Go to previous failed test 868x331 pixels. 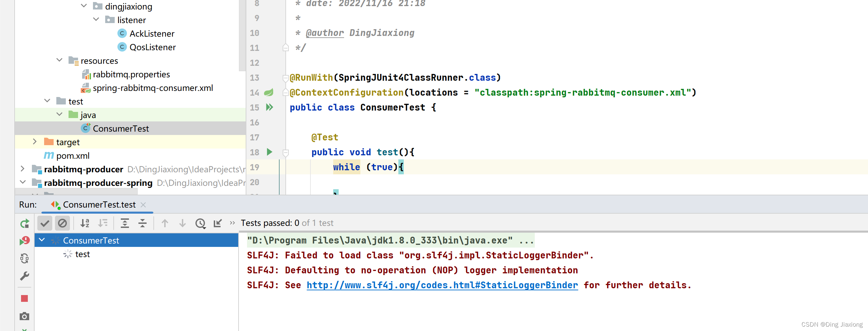click(165, 223)
